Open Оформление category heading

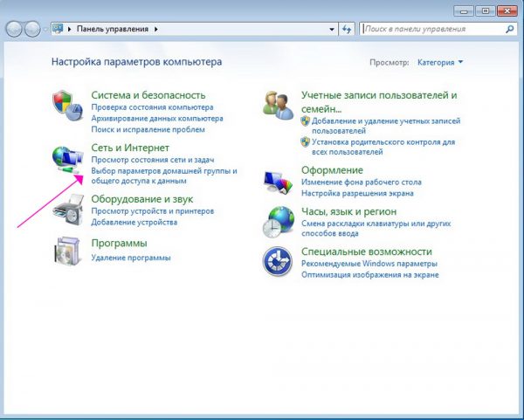332,170
